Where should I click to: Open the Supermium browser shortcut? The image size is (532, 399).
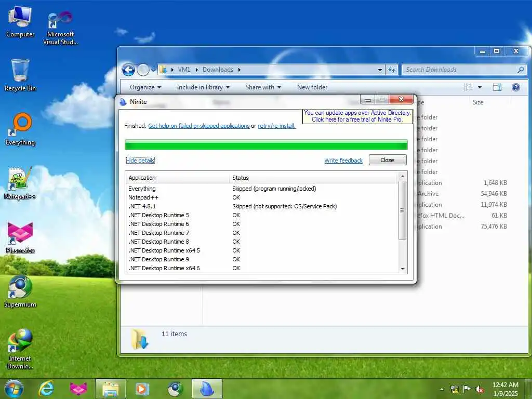[20, 292]
